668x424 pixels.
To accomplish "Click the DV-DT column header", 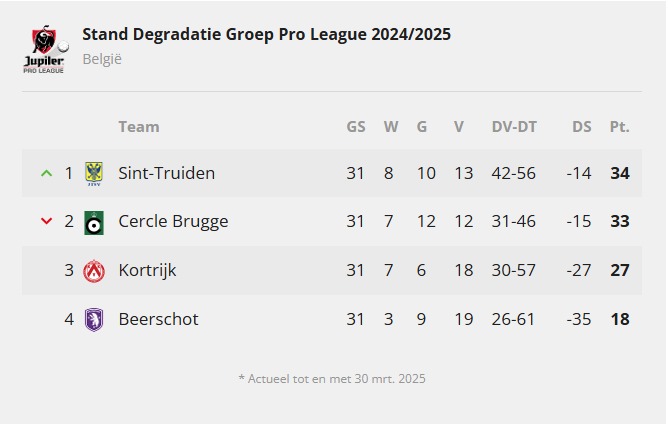I will [x=514, y=127].
